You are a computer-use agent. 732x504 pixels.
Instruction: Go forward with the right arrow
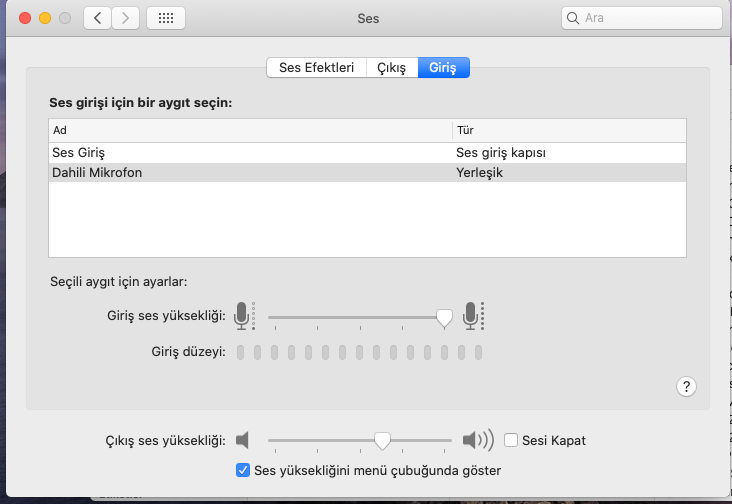tap(125, 18)
